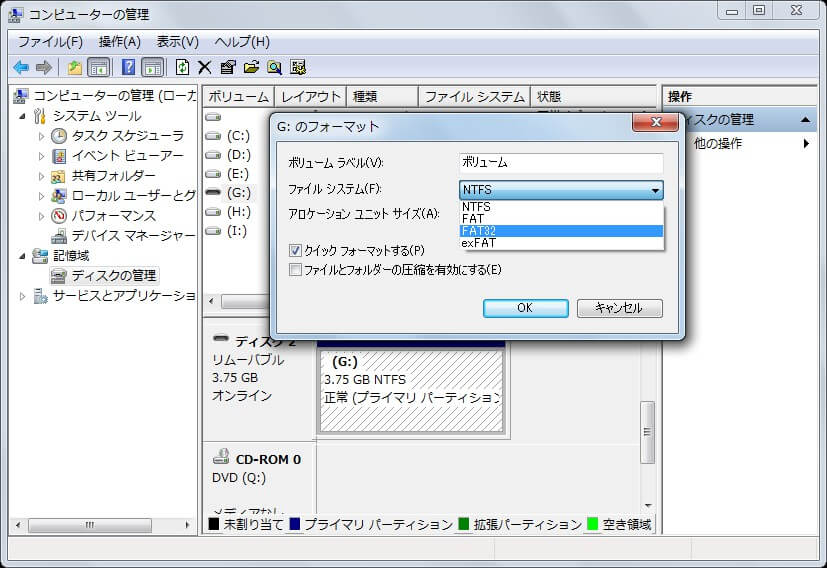The image size is (827, 568).
Task: Open the ファイル(F) menu
Action: point(51,42)
